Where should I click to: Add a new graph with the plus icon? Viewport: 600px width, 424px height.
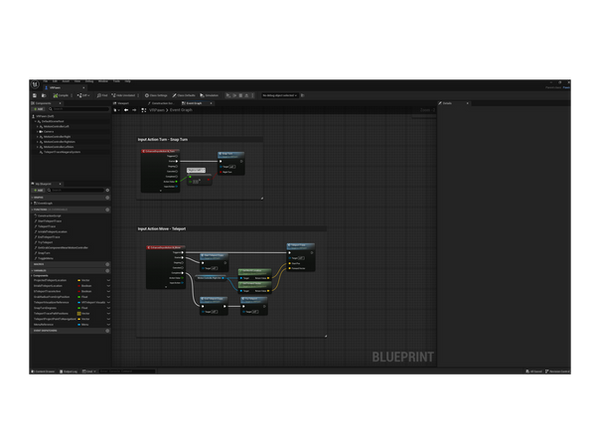coord(108,198)
